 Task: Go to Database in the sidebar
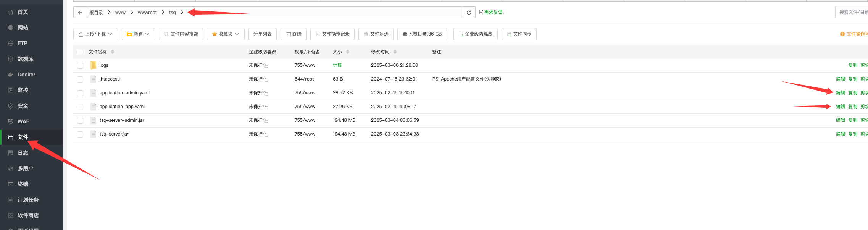[25, 59]
